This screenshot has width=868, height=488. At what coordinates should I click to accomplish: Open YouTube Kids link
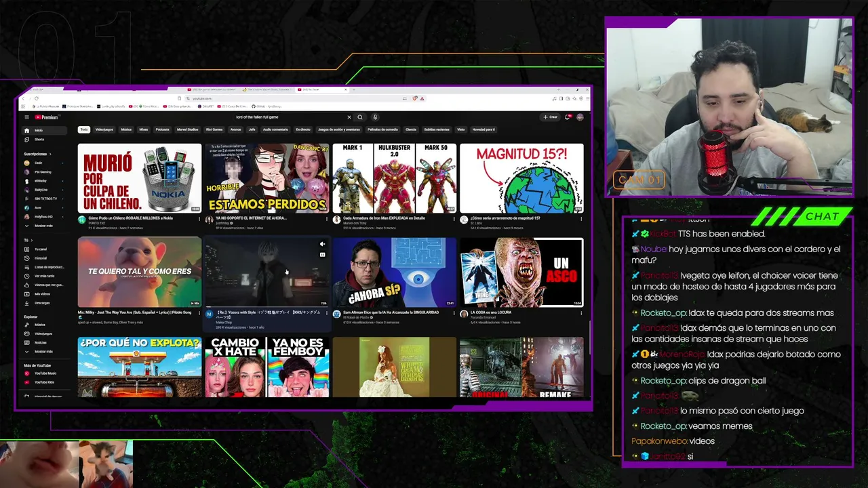click(x=43, y=382)
